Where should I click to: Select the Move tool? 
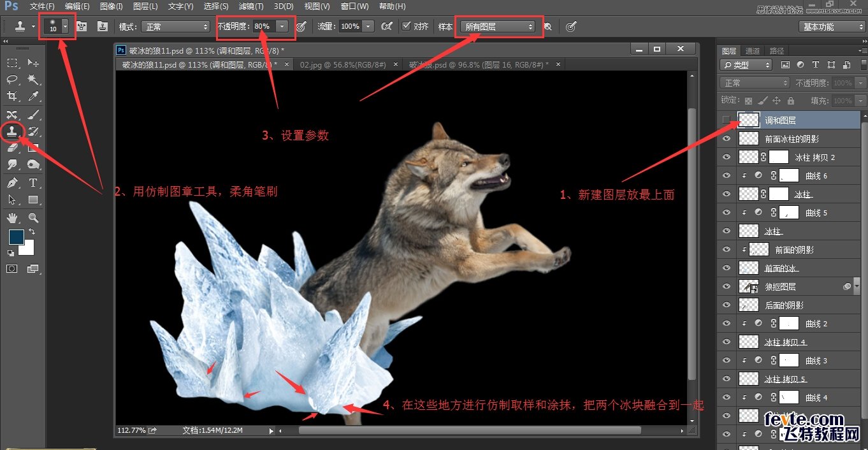click(x=33, y=62)
